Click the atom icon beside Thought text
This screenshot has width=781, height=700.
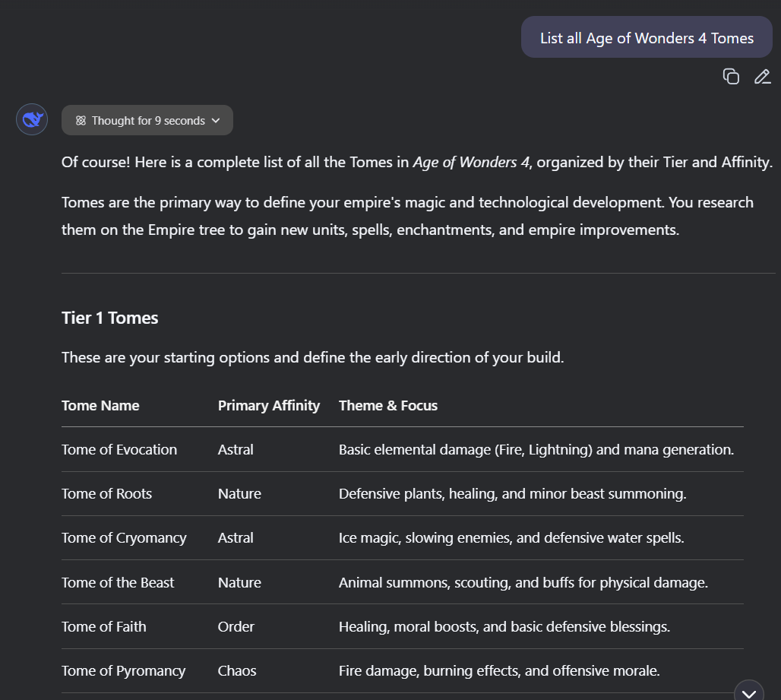tap(81, 121)
